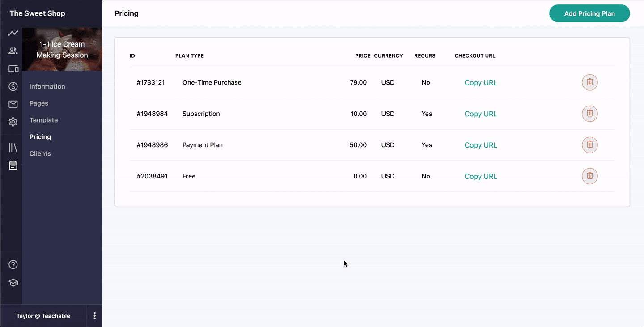644x327 pixels.
Task: Click the Add Pricing Plan button
Action: [589, 13]
